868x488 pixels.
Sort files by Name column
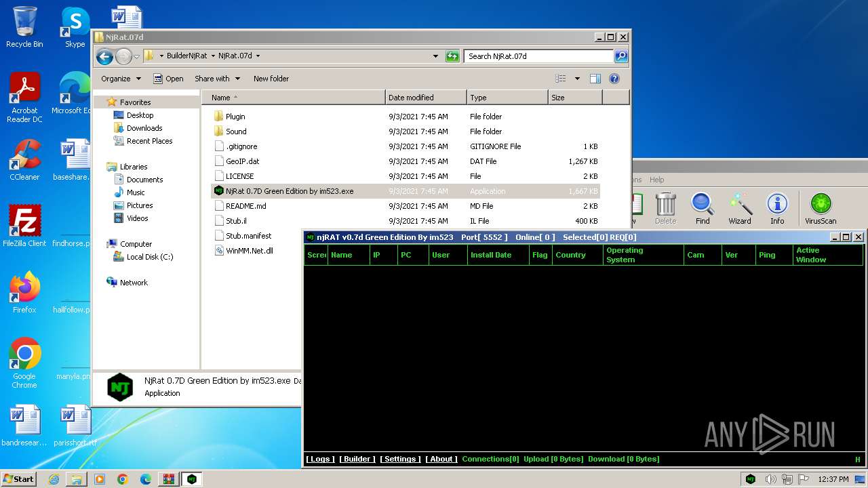coord(292,98)
